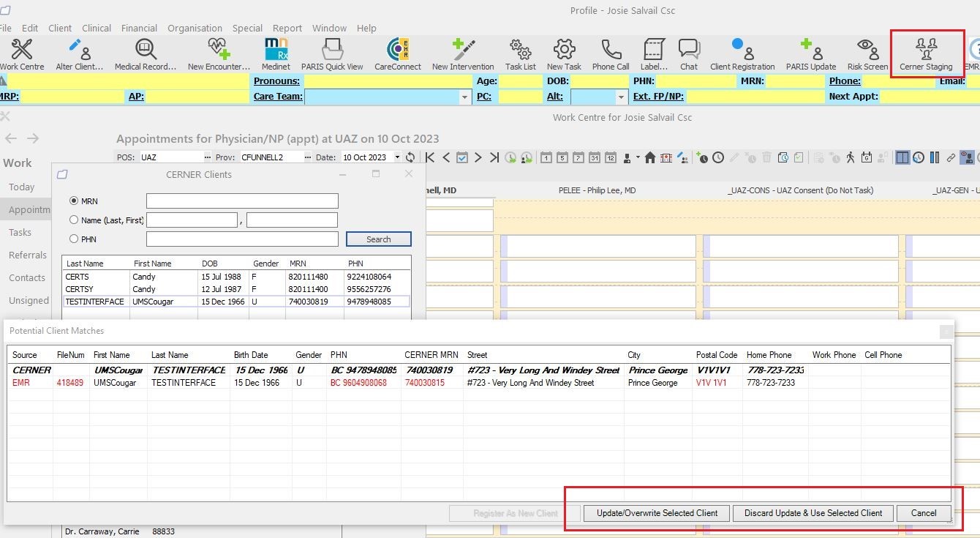
Task: Open the Organisation menu
Action: (x=195, y=28)
